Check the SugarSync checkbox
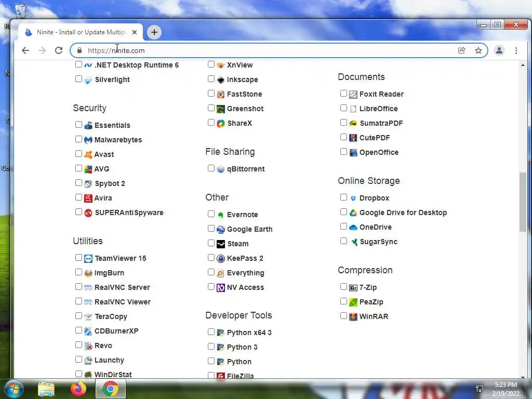This screenshot has height=399, width=532. 343,241
